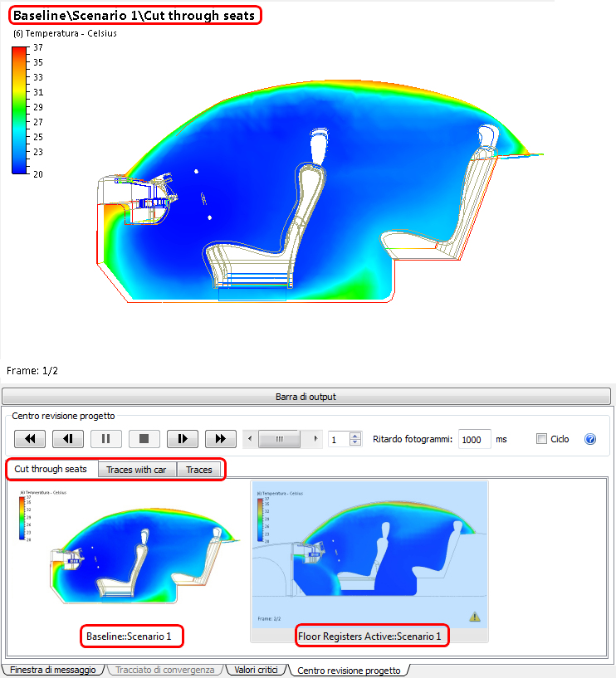Image resolution: width=616 pixels, height=678 pixels.
Task: Select the Cut through seats tab
Action: point(51,469)
